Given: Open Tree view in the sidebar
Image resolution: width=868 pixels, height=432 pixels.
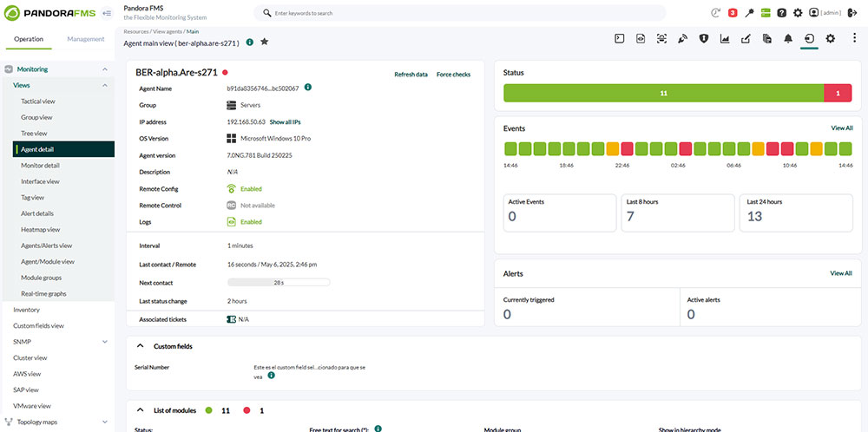Looking at the screenshot, I should click(x=35, y=134).
